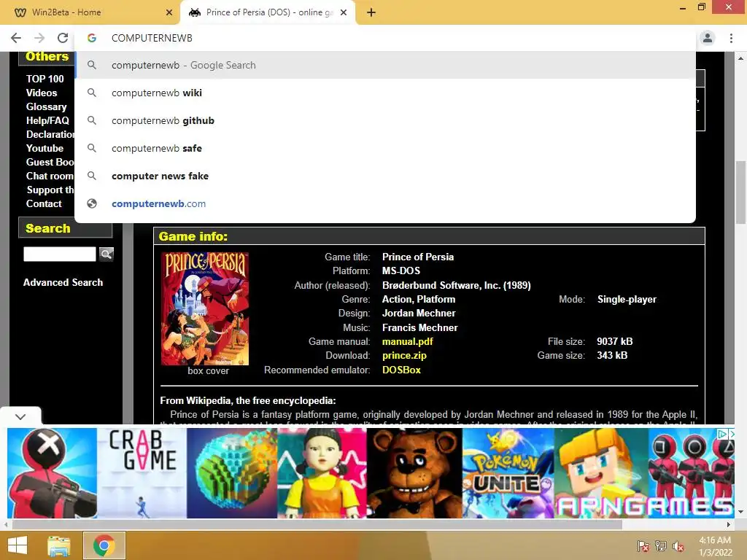Click the Crab Game ad thumbnail
Image resolution: width=747 pixels, height=560 pixels.
tap(142, 472)
